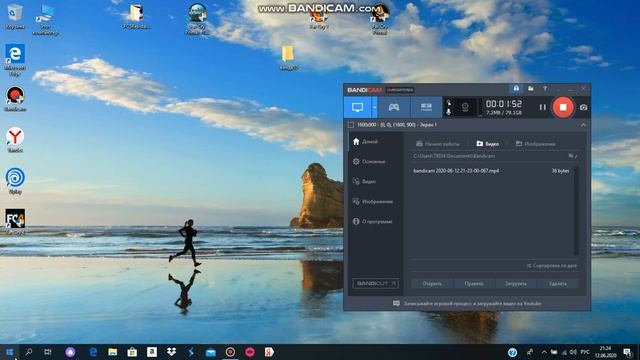
Task: Show hidden system tray icons chevron
Action: pyautogui.click(x=544, y=352)
